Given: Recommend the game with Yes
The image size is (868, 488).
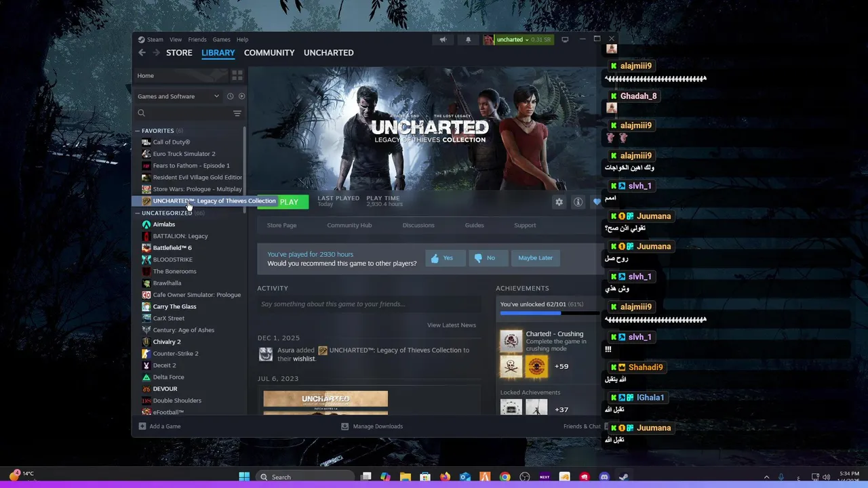Looking at the screenshot, I should tap(446, 258).
